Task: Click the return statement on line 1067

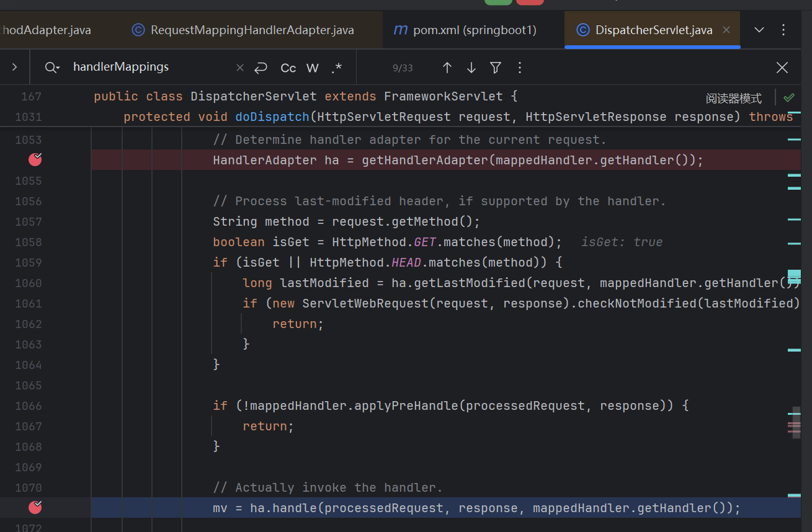Action: 269,426
